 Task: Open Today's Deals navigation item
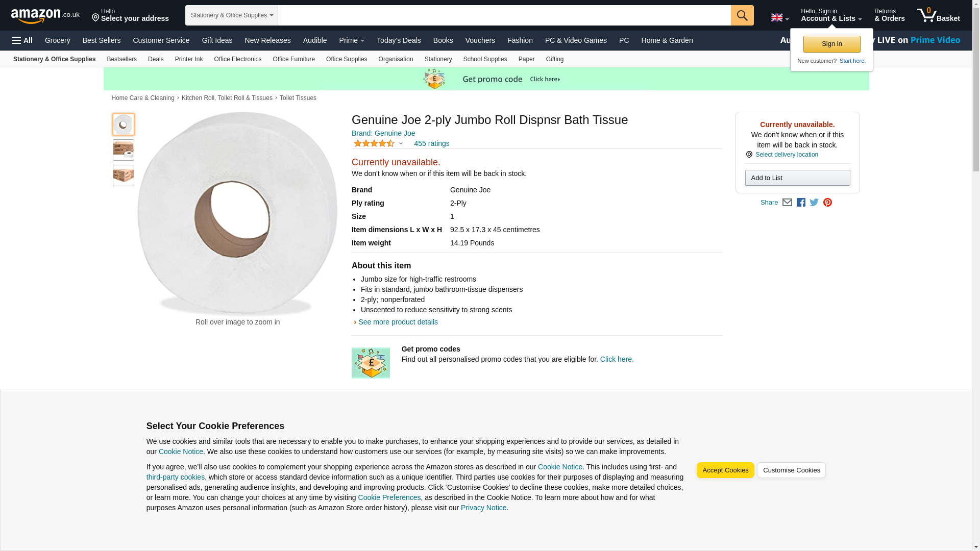click(x=398, y=40)
